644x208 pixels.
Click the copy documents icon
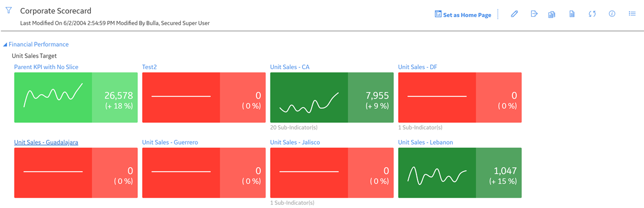click(552, 14)
